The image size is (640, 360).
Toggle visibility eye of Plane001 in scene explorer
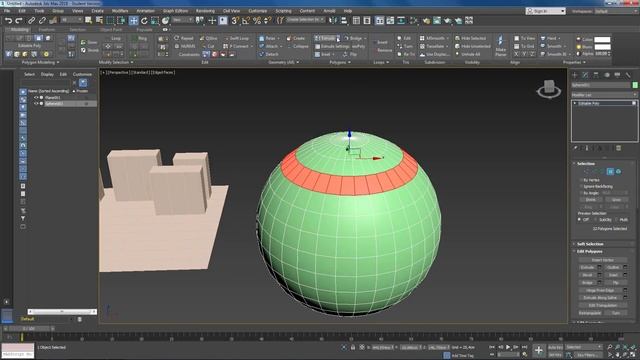(36, 98)
